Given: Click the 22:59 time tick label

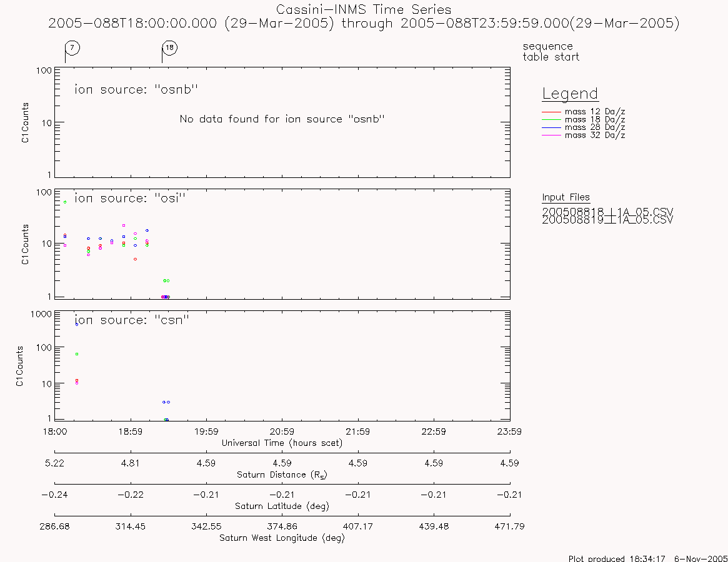Looking at the screenshot, I should coord(434,431).
